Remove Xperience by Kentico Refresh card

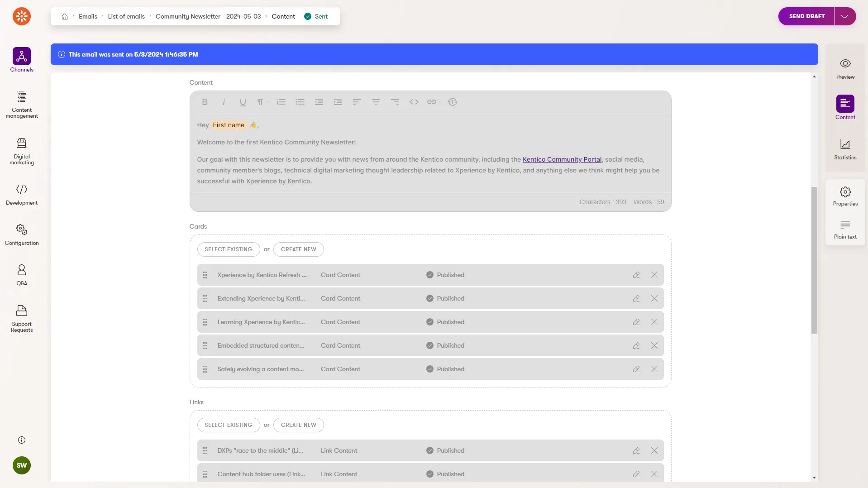pyautogui.click(x=654, y=275)
